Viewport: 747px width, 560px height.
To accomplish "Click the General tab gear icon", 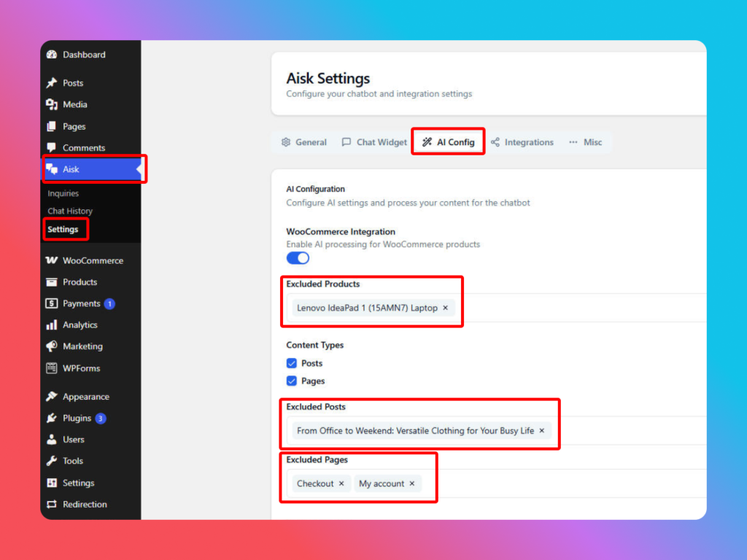I will [x=286, y=142].
